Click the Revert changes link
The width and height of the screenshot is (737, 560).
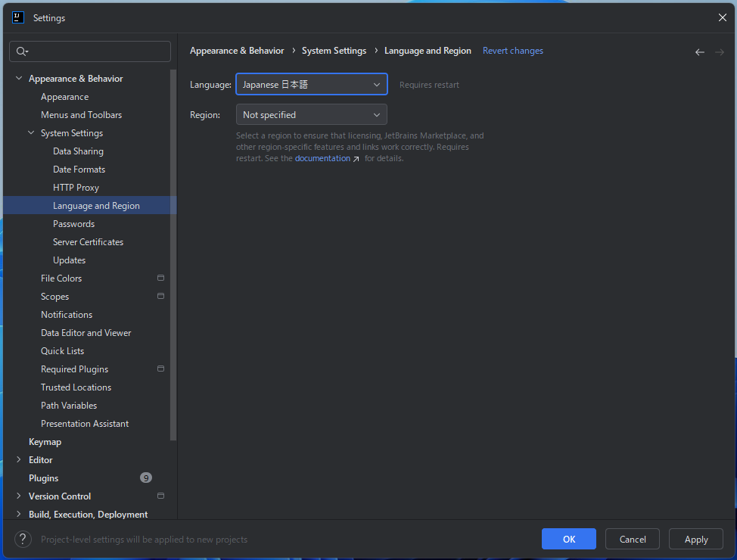512,51
